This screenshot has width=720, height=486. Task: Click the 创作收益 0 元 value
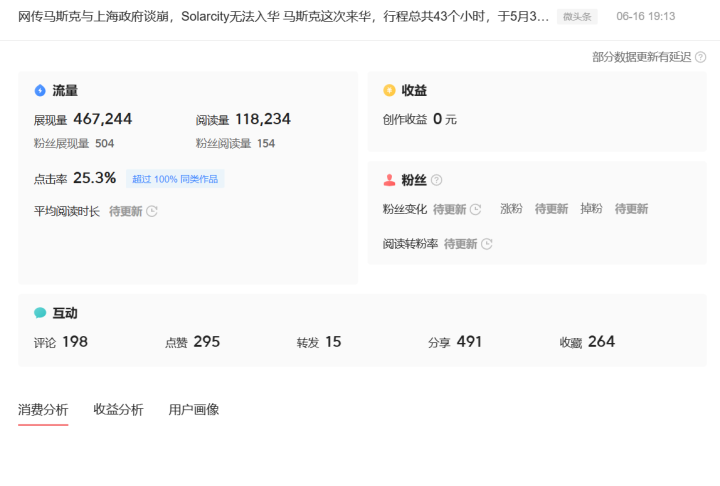(x=444, y=119)
